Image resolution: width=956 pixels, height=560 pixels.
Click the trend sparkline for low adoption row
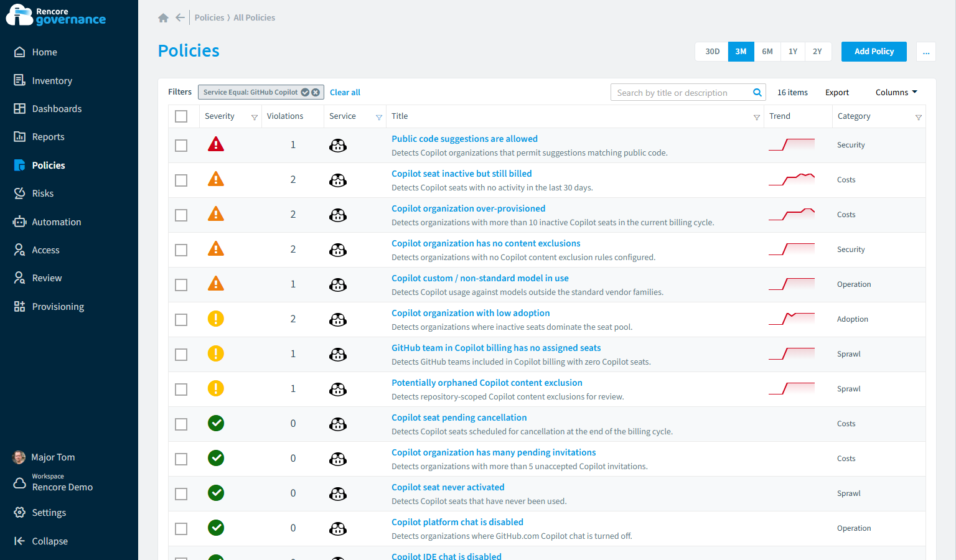[x=792, y=319]
